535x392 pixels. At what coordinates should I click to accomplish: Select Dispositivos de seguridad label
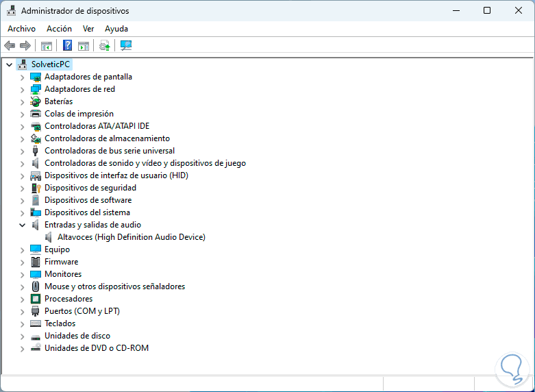90,188
